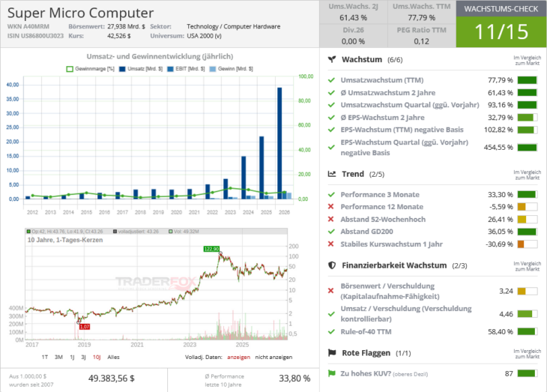Select the Alles chart timeframe
547x392 pixels.
pyautogui.click(x=113, y=357)
